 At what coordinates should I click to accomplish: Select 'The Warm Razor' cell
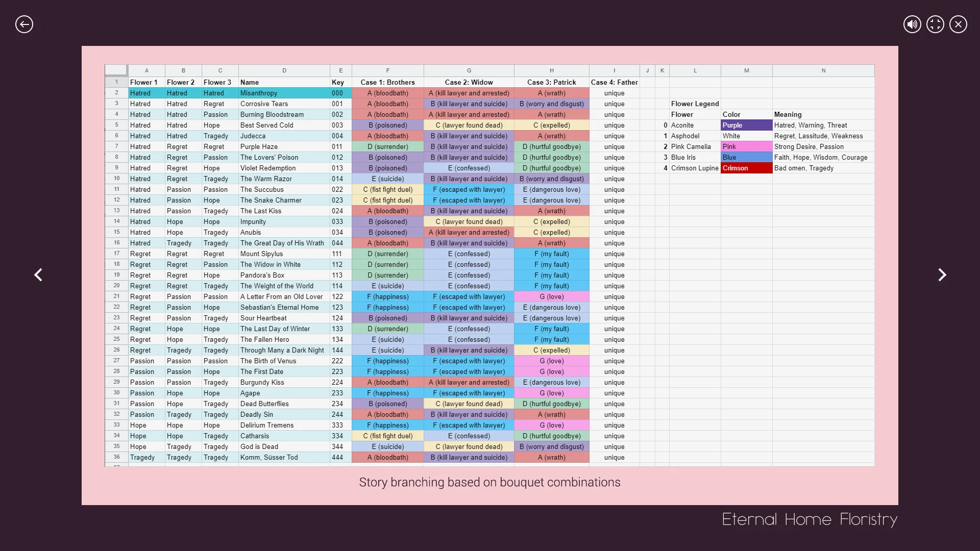pyautogui.click(x=284, y=179)
